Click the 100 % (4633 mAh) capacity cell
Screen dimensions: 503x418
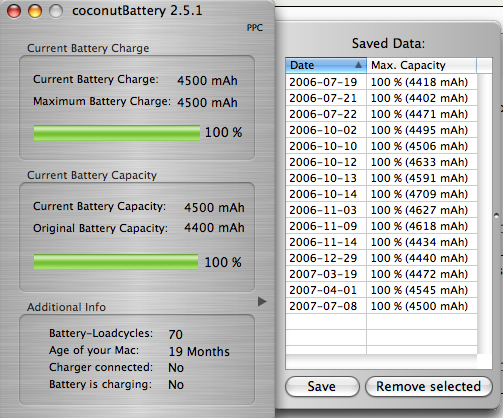click(x=422, y=162)
